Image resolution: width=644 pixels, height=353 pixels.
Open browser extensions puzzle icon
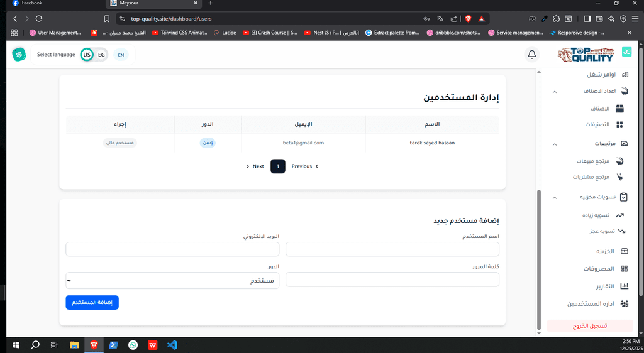[557, 19]
